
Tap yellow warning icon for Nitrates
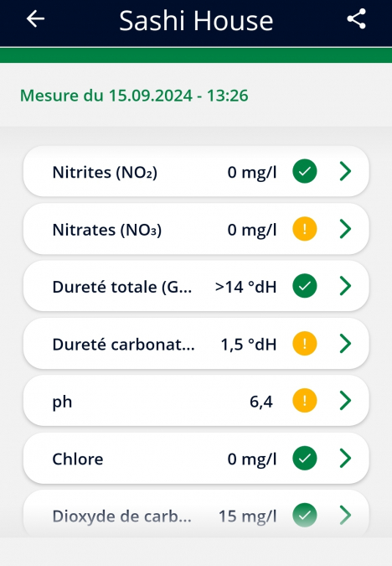tap(305, 228)
